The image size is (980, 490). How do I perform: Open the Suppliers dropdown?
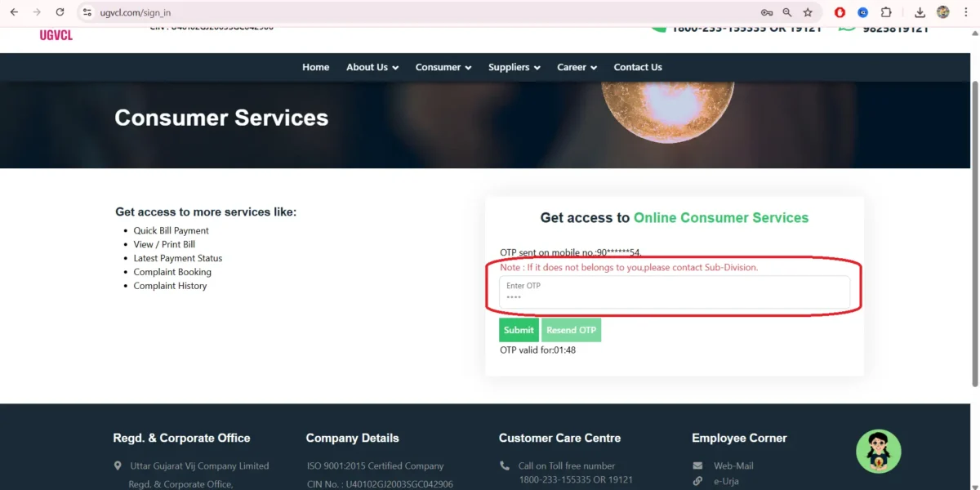click(513, 67)
